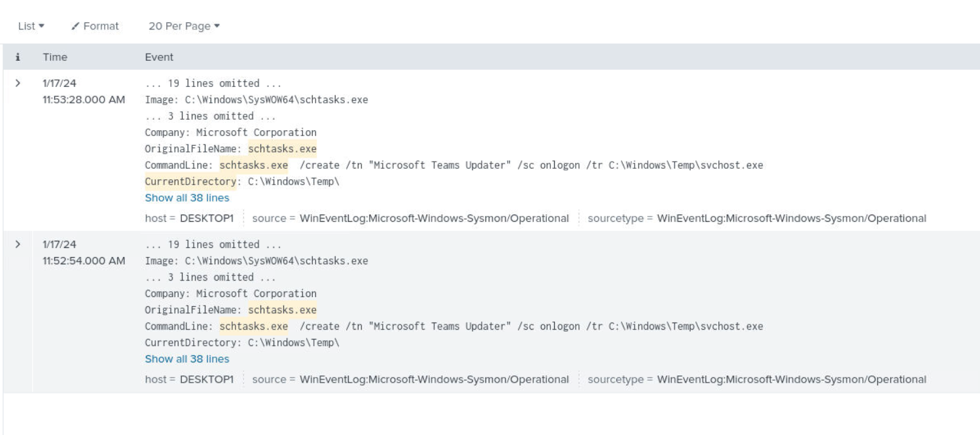The image size is (980, 435).
Task: Select host DESKTOP1 value in first event
Action: click(207, 218)
